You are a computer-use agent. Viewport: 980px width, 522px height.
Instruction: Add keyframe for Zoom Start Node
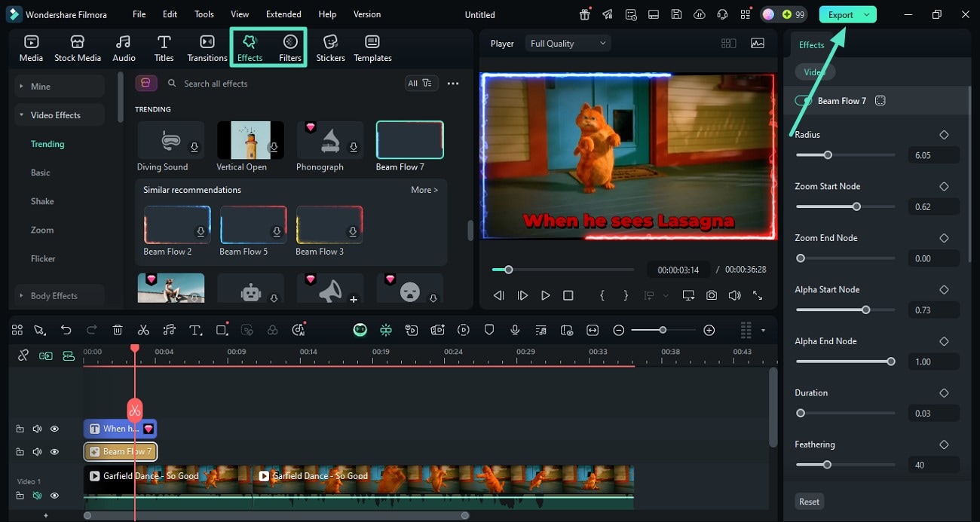pos(944,187)
